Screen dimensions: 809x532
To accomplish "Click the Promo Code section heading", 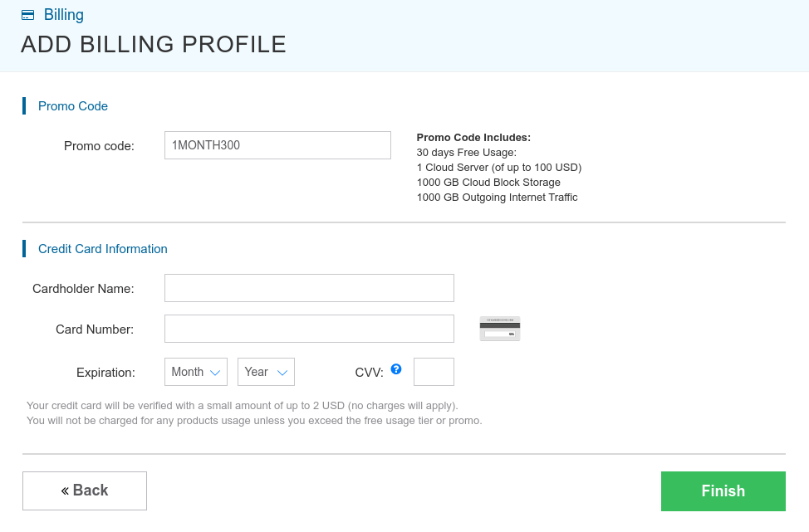I will click(x=73, y=106).
